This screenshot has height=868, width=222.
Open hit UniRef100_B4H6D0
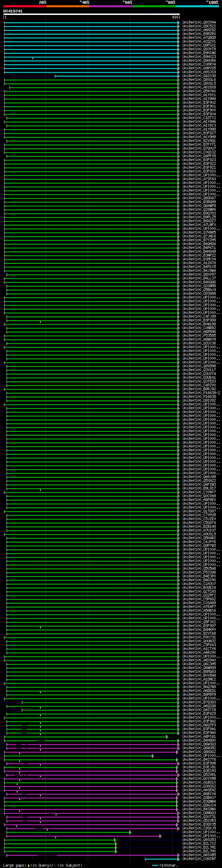click(x=199, y=741)
